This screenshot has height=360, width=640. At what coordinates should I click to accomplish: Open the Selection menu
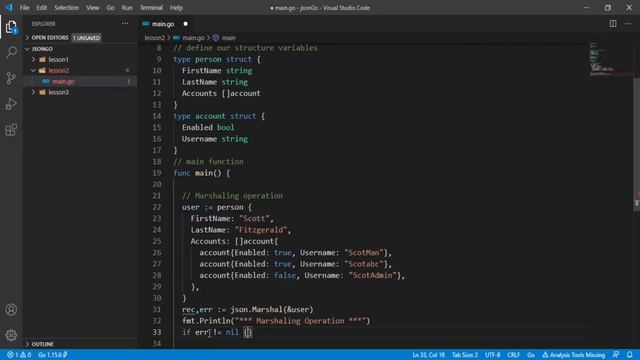pyautogui.click(x=67, y=7)
